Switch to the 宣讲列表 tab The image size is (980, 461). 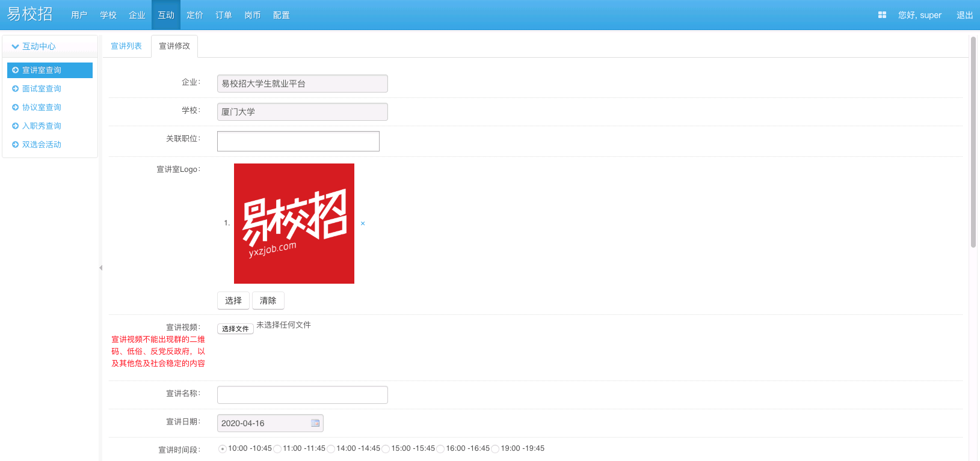tap(126, 46)
